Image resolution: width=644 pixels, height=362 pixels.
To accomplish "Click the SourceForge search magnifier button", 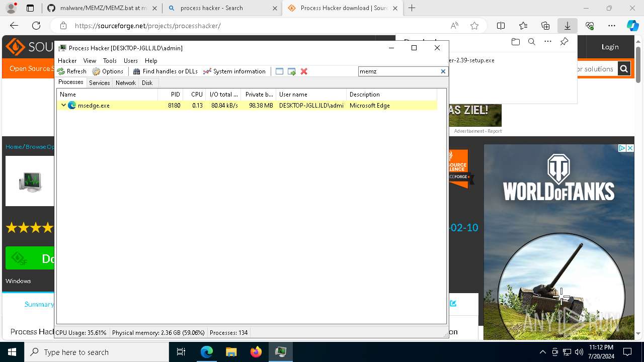I will coord(623,69).
